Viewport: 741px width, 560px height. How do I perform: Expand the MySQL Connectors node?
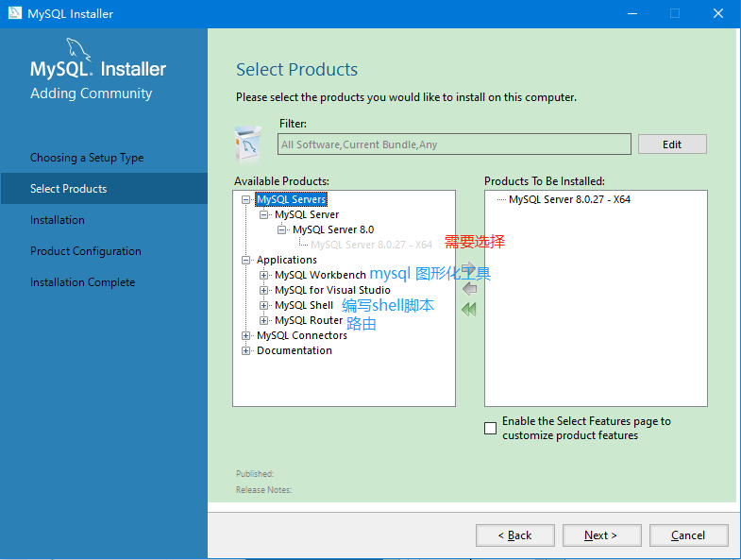245,336
